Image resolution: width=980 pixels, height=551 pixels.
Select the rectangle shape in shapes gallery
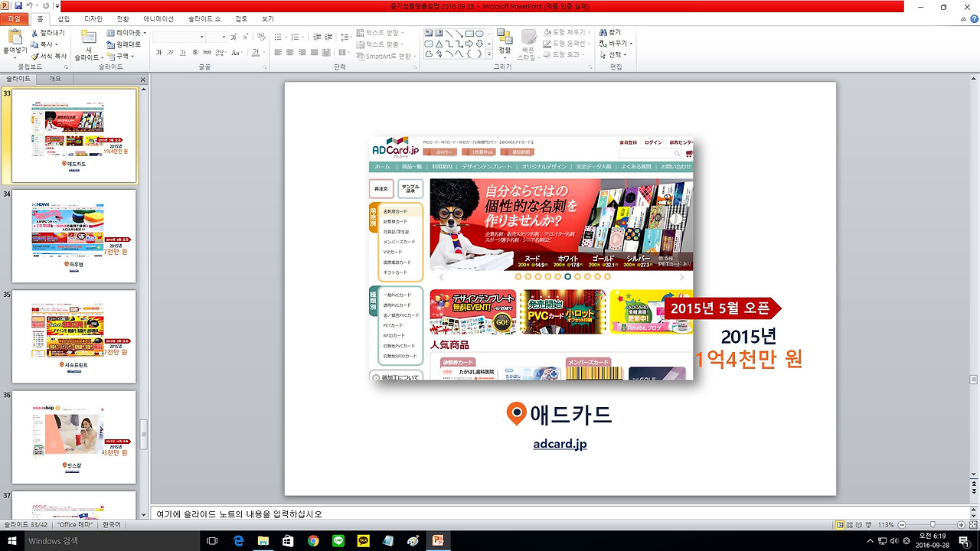tap(469, 34)
